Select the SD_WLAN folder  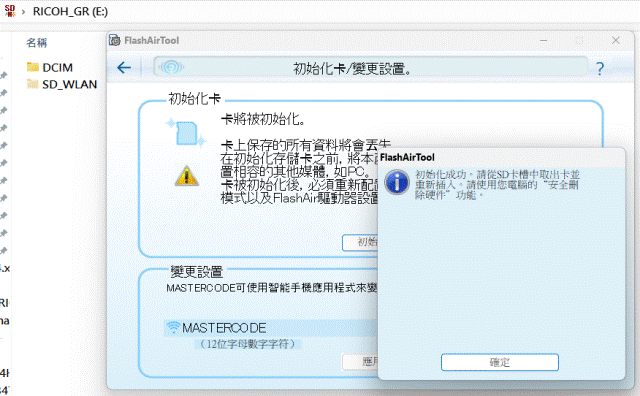coord(62,84)
